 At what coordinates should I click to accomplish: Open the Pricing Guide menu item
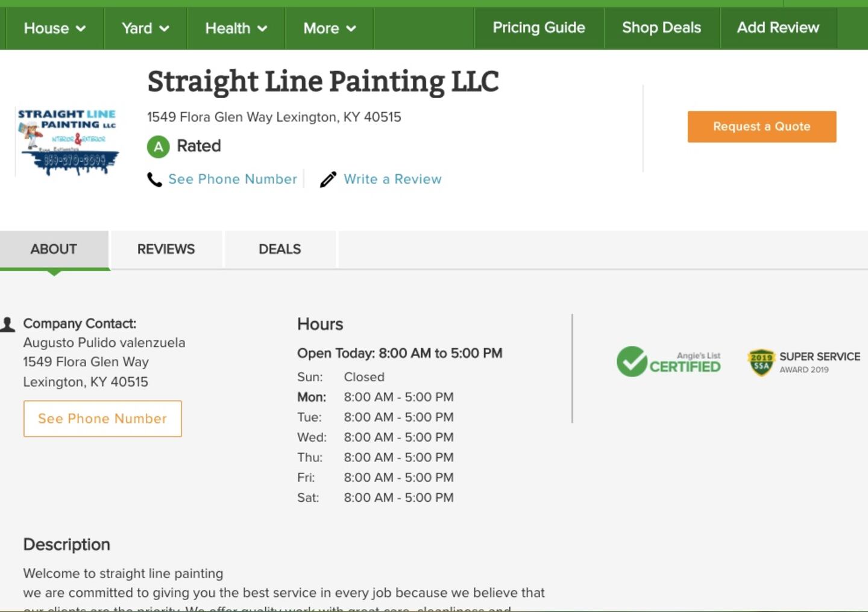539,28
